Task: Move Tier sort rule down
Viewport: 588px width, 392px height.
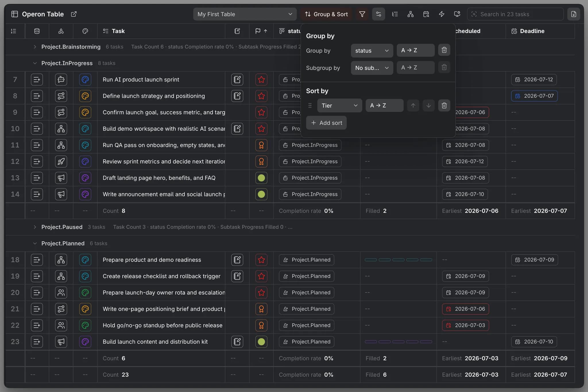Action: coord(429,106)
